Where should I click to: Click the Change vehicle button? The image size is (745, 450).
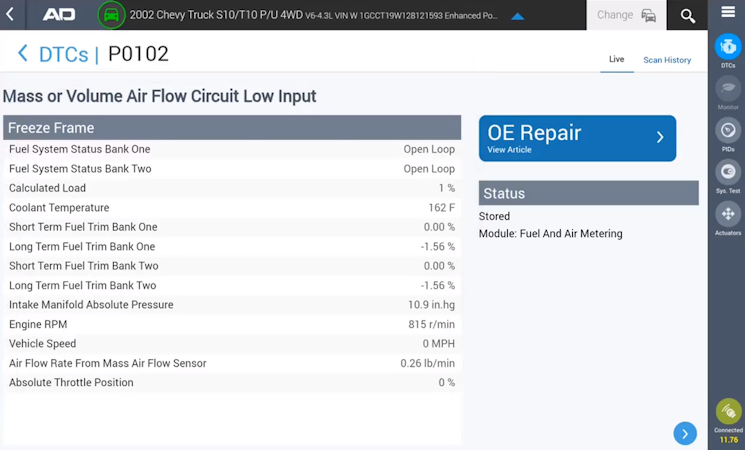click(626, 15)
